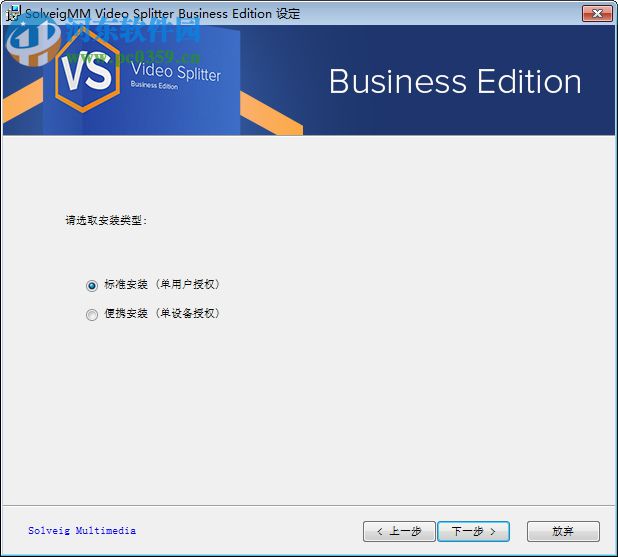Open the Solveig Multimedia link
Screen dimensions: 618x557
pos(82,531)
